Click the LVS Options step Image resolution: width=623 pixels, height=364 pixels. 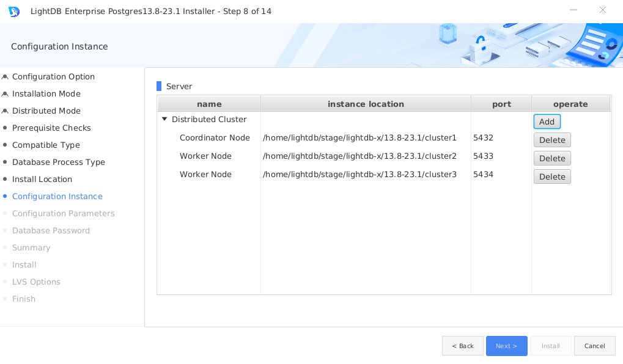coord(36,282)
